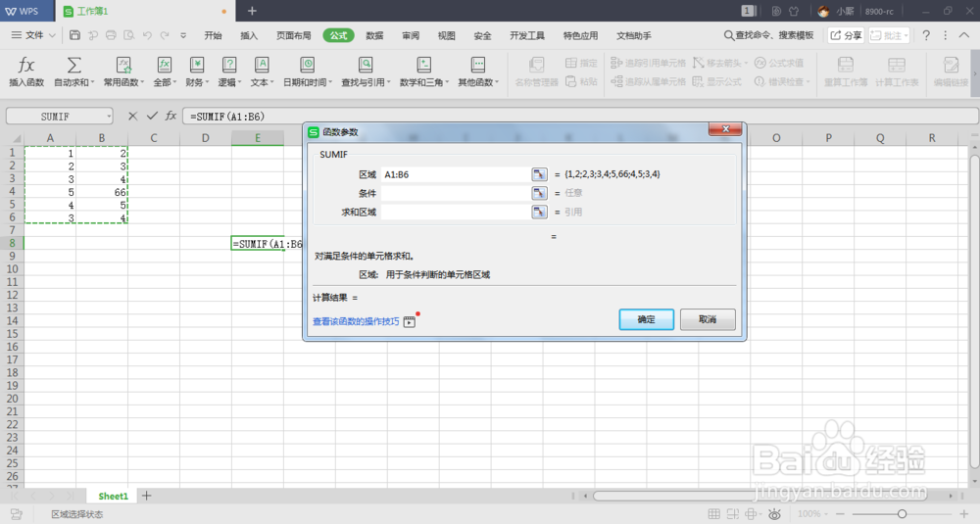Expand the quick access toolbar customize arrow

(x=183, y=35)
